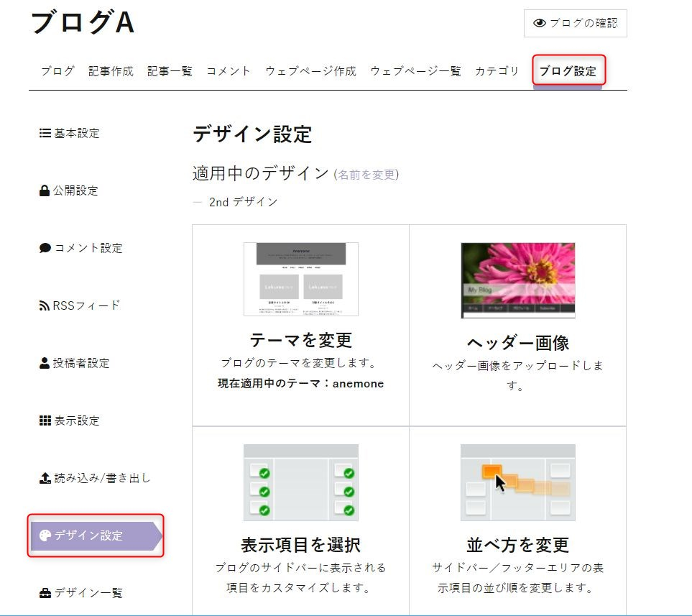This screenshot has width=692, height=616.
Task: Click the lock icon beside 公開設定
Action: [x=45, y=190]
